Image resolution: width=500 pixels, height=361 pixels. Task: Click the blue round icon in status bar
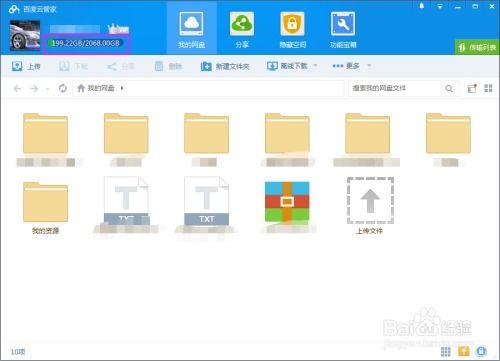[x=481, y=351]
